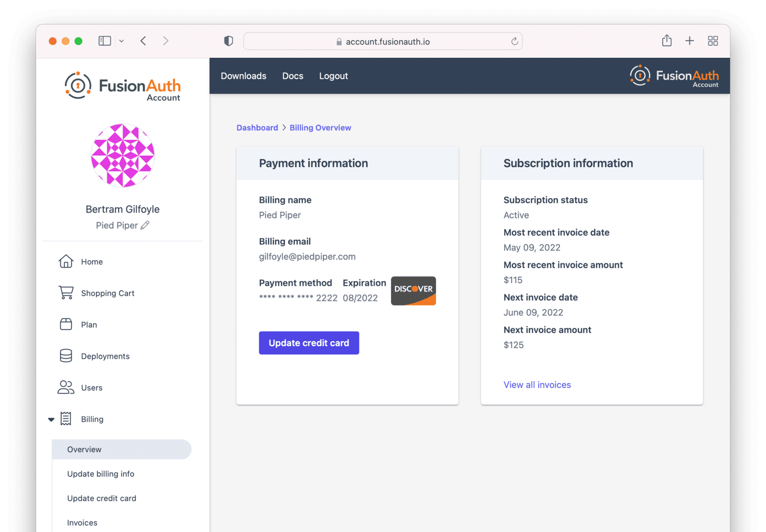
Task: Click the account.fusionauth.io address bar
Action: 383,42
